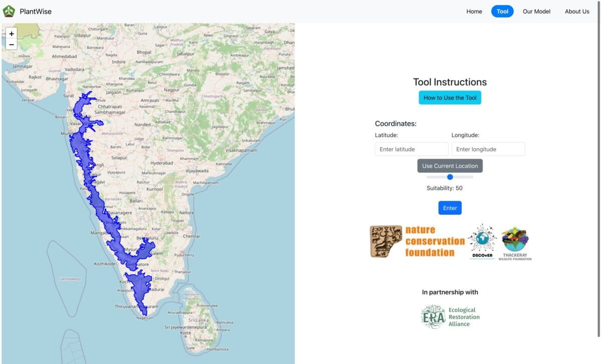
Task: Click Nagpur label on the map
Action: [172, 90]
